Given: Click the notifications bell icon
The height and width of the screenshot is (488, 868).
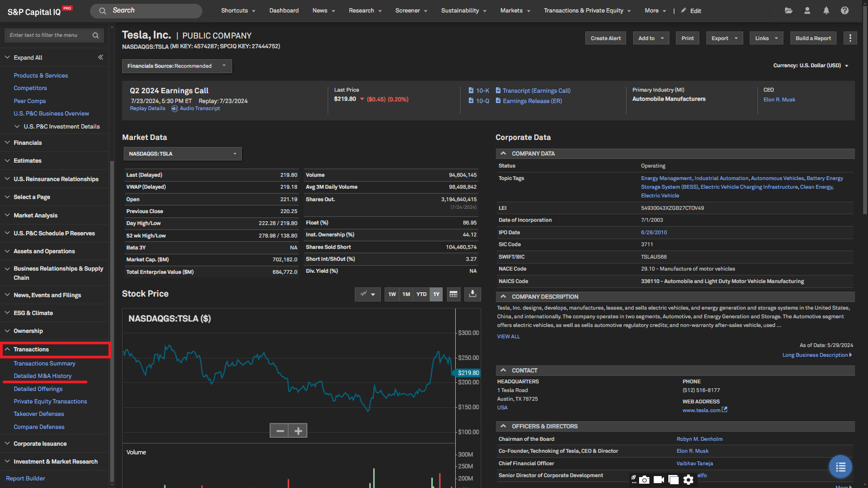Looking at the screenshot, I should [826, 10].
